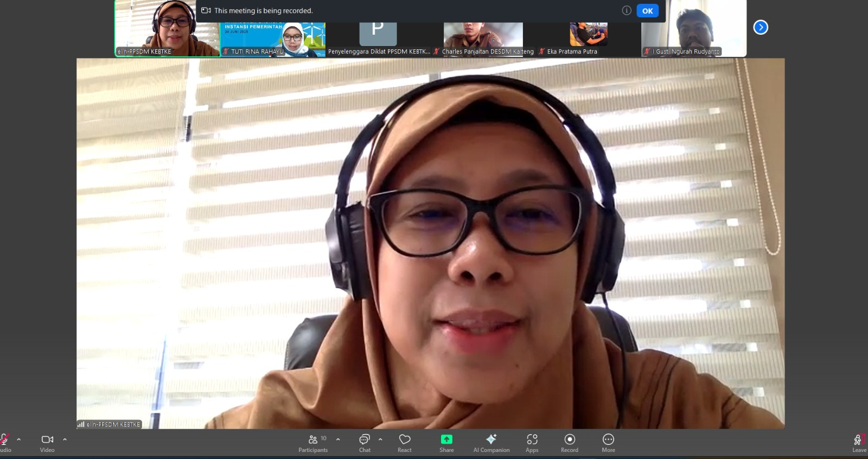
Task: Open the Participants panel
Action: 313,443
